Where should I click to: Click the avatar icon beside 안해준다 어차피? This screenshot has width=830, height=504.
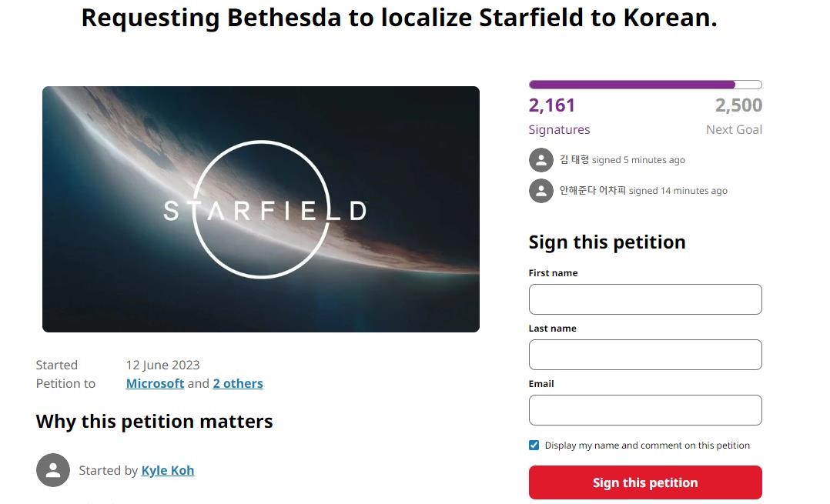541,191
